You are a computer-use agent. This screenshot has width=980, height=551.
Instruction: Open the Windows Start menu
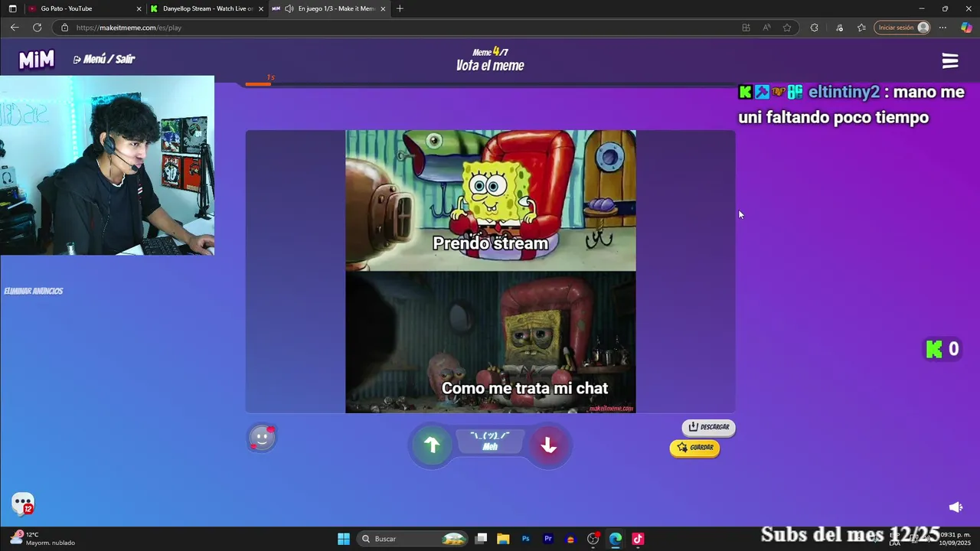344,539
